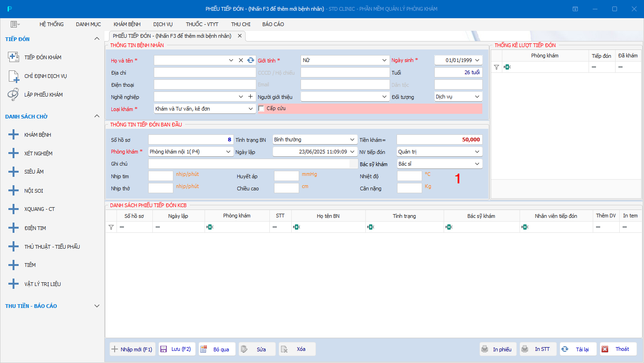Open the Loại khám dropdown
This screenshot has width=644, height=363.
[x=251, y=109]
